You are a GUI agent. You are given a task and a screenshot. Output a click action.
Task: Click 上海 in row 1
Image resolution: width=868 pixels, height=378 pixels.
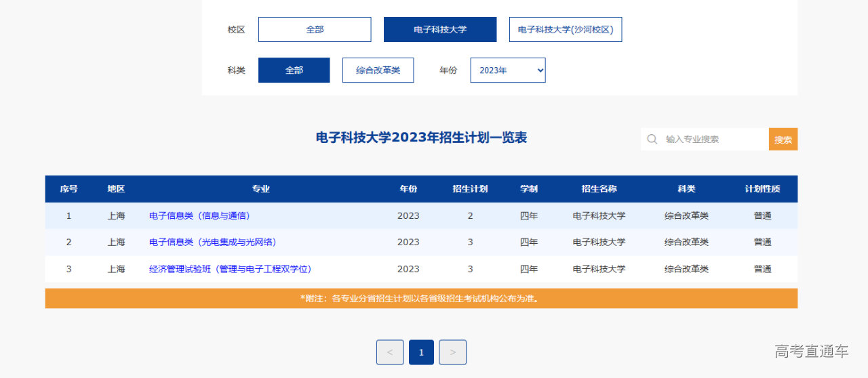tap(116, 216)
